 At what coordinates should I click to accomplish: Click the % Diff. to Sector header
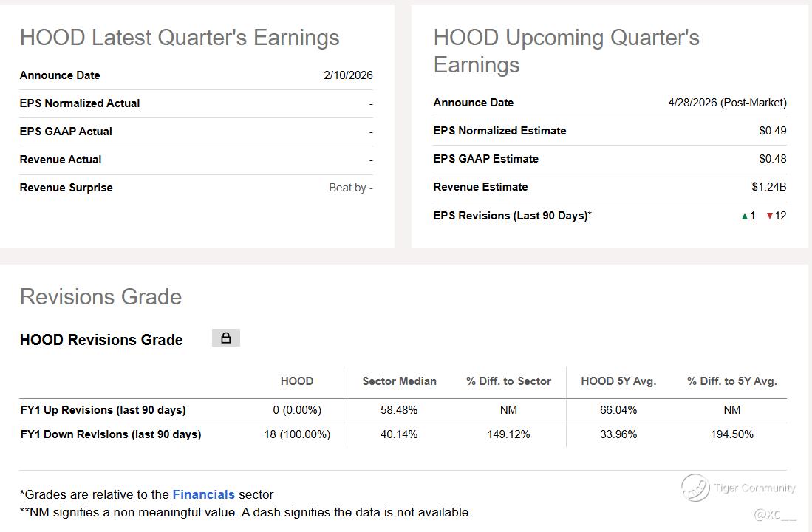(x=508, y=381)
